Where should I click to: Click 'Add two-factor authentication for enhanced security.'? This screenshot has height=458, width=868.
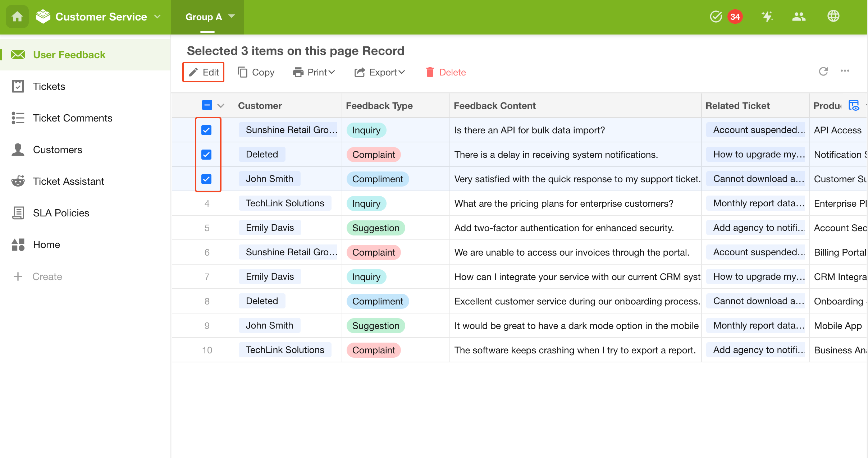[564, 228]
